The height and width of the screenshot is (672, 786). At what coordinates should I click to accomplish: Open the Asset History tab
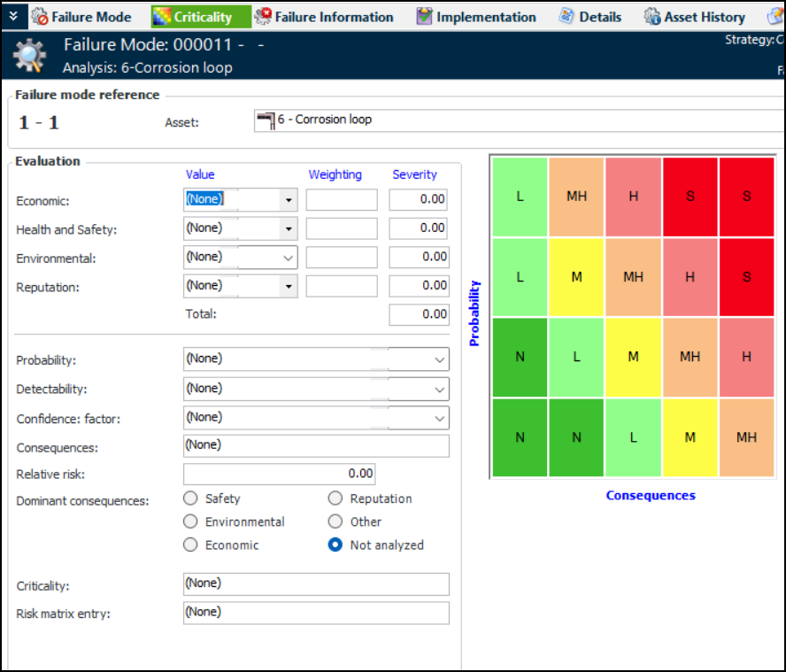[705, 17]
